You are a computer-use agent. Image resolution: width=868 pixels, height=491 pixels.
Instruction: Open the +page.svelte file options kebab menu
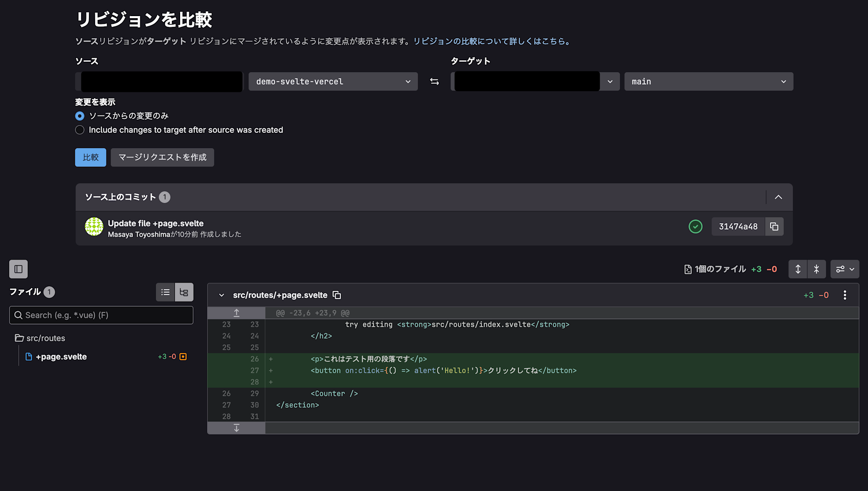pos(845,295)
